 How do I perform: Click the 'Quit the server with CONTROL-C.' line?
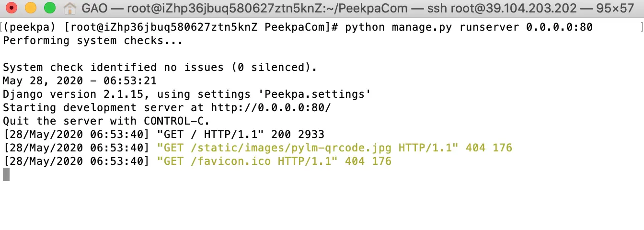point(106,121)
